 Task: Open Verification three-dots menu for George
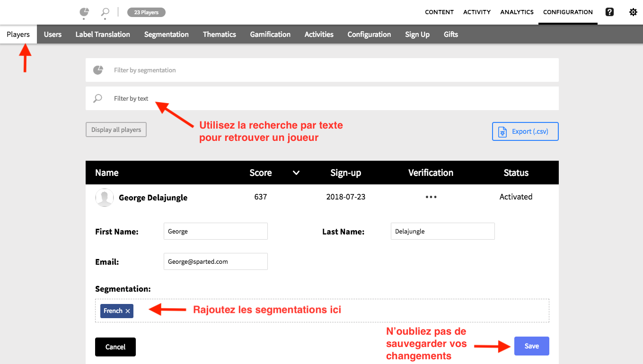coord(431,197)
